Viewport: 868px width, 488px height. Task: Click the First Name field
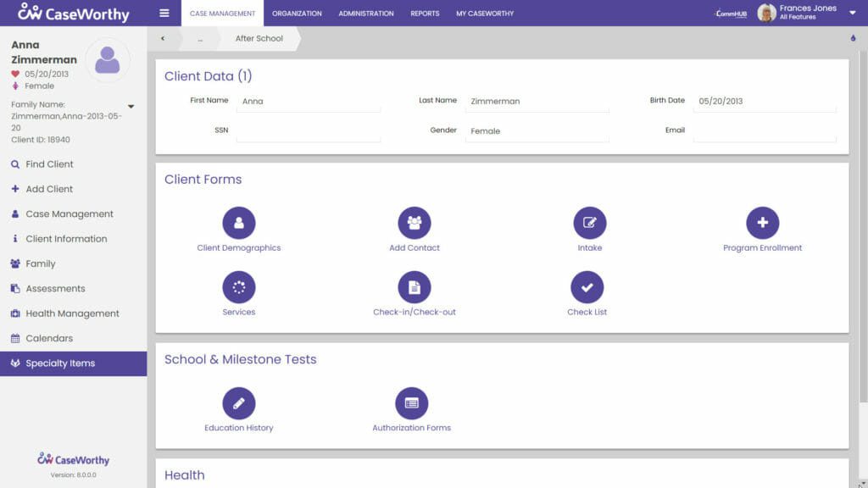(309, 102)
